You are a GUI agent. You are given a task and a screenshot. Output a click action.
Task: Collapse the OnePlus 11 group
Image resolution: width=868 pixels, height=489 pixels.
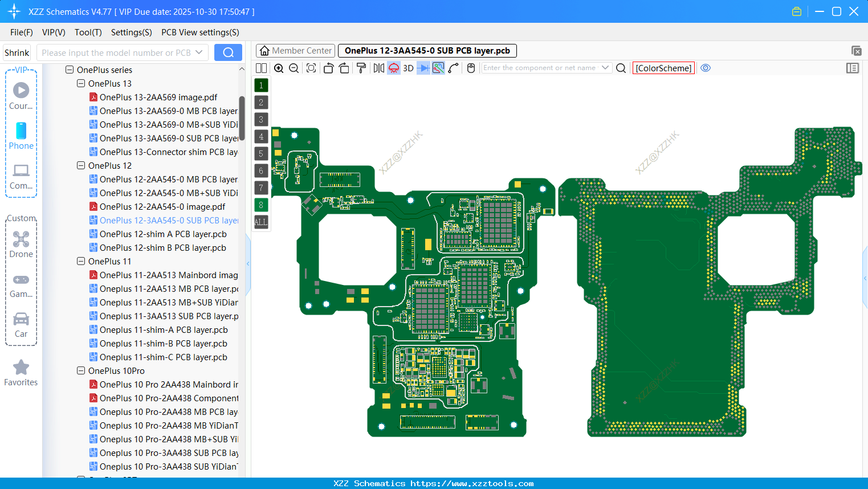point(80,261)
